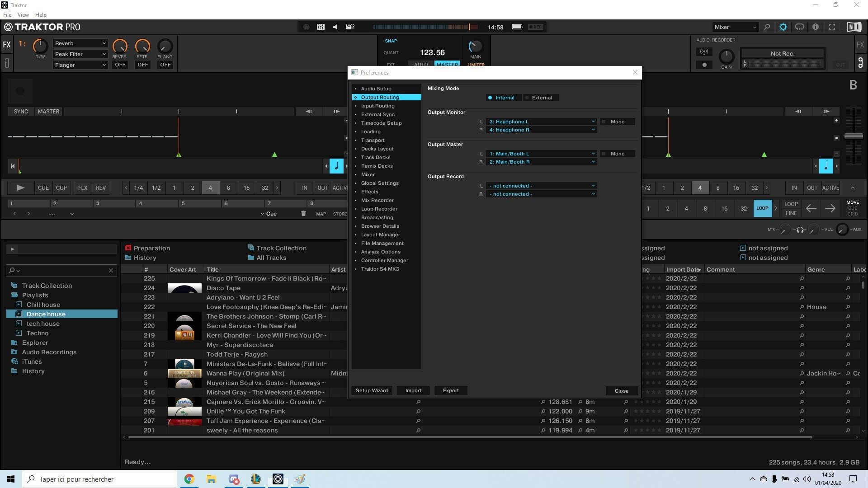Open Traktor in the Windows taskbar

[x=278, y=479]
